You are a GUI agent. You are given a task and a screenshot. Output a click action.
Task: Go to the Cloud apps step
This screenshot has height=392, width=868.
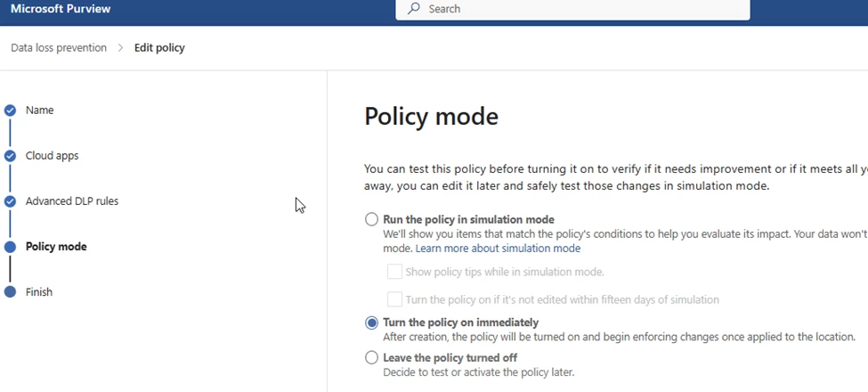pyautogui.click(x=52, y=156)
